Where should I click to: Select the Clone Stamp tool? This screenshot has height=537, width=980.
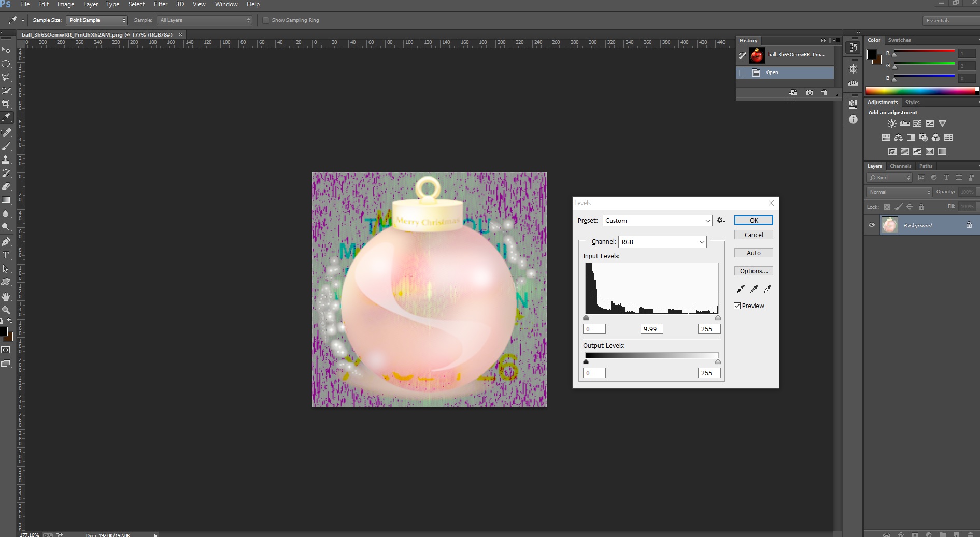point(6,159)
